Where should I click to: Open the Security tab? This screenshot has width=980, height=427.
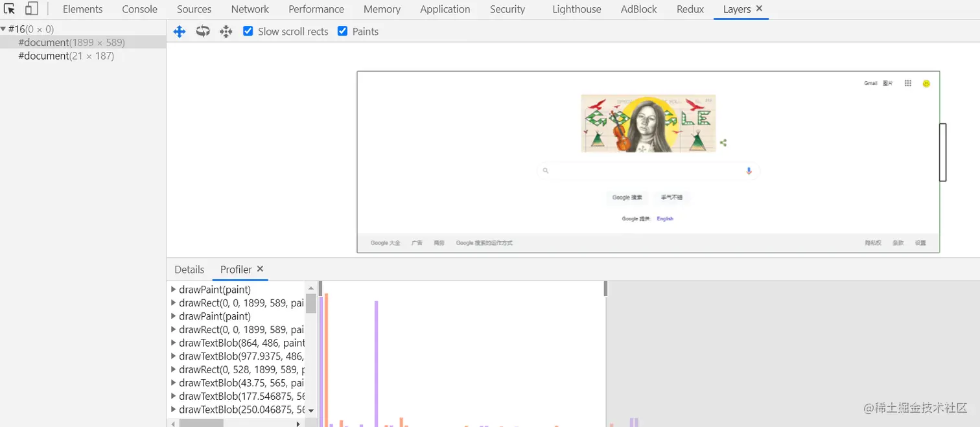pos(507,9)
